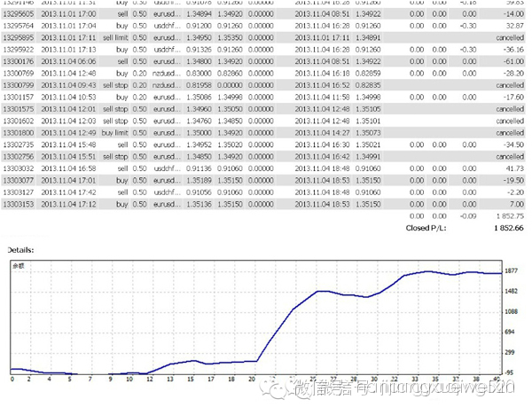Viewport: 532px width, 415px height.
Task: Click the profit value -19.50
Action: pyautogui.click(x=513, y=180)
